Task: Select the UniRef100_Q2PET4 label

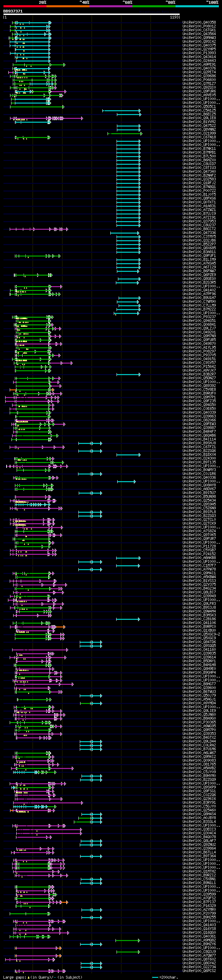Action: [x=199, y=72]
